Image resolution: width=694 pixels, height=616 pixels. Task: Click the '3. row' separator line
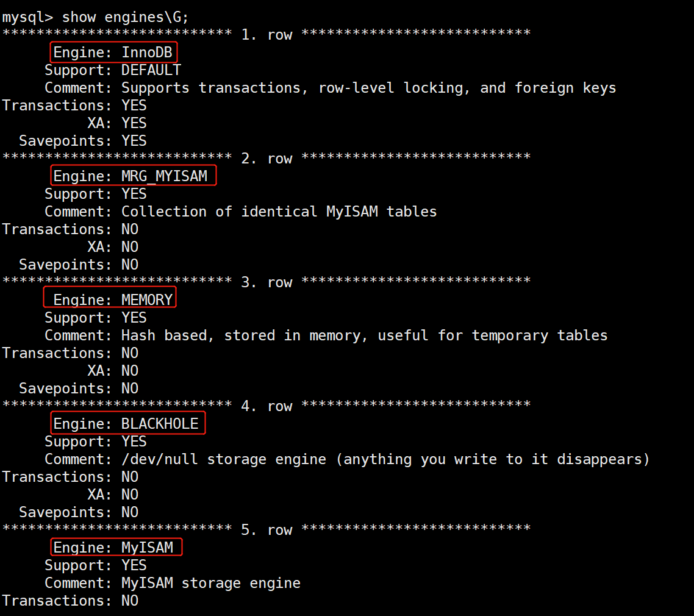(x=267, y=282)
